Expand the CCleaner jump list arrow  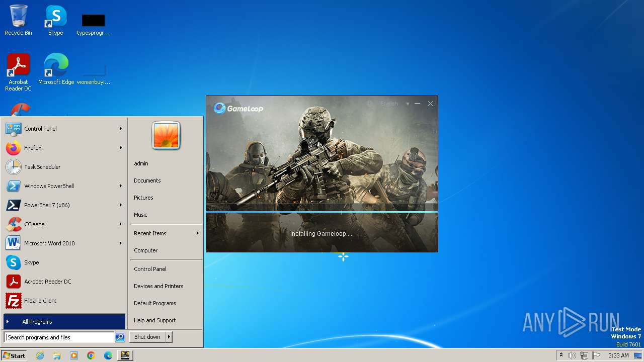(121, 224)
